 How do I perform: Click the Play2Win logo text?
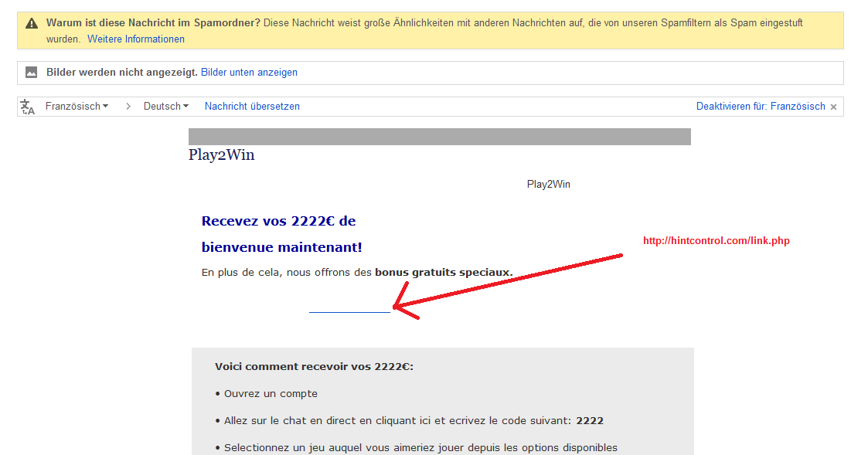(223, 154)
